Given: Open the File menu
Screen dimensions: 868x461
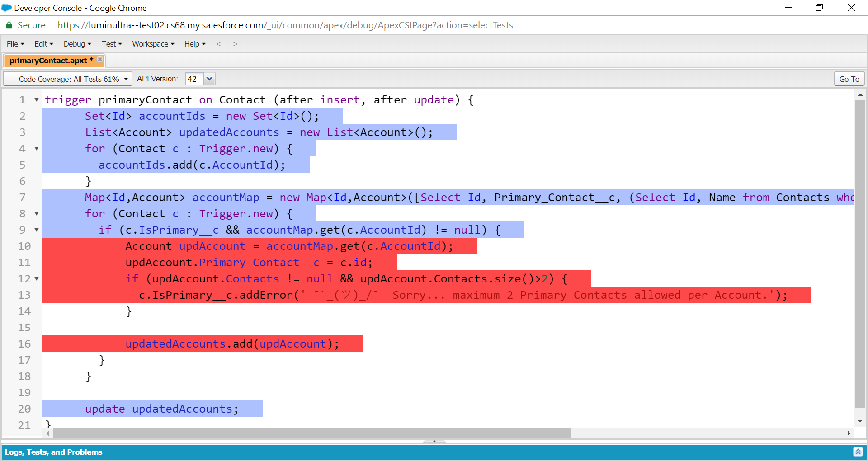Looking at the screenshot, I should pos(15,44).
